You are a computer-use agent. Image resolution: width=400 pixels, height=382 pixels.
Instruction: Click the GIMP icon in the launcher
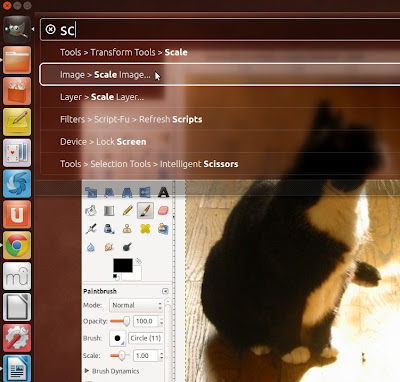coord(17,29)
